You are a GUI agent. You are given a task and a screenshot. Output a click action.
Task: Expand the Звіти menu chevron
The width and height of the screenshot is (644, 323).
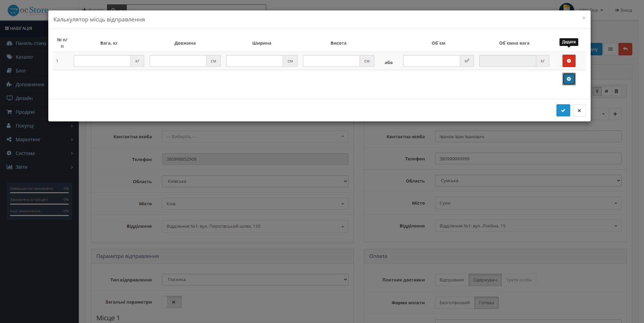point(72,167)
